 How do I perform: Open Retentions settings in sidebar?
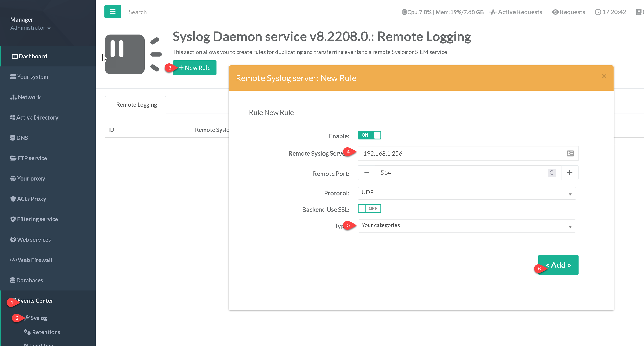coord(46,332)
